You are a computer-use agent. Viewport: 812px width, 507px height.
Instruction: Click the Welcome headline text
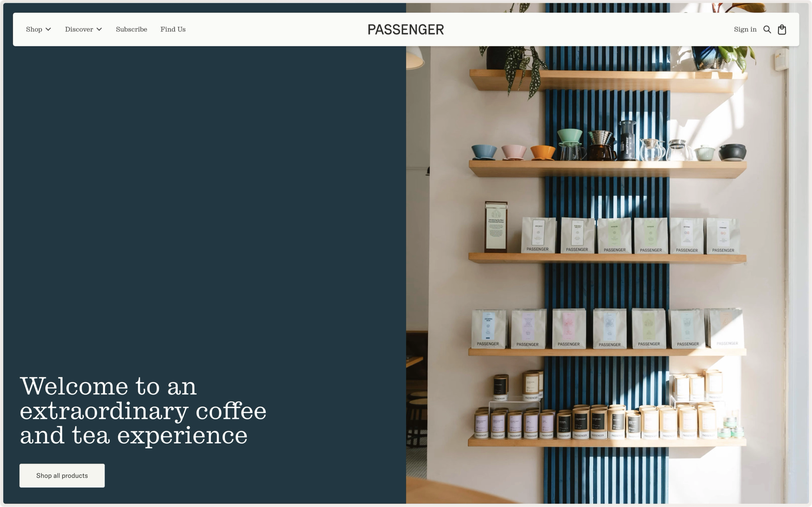pyautogui.click(x=143, y=411)
